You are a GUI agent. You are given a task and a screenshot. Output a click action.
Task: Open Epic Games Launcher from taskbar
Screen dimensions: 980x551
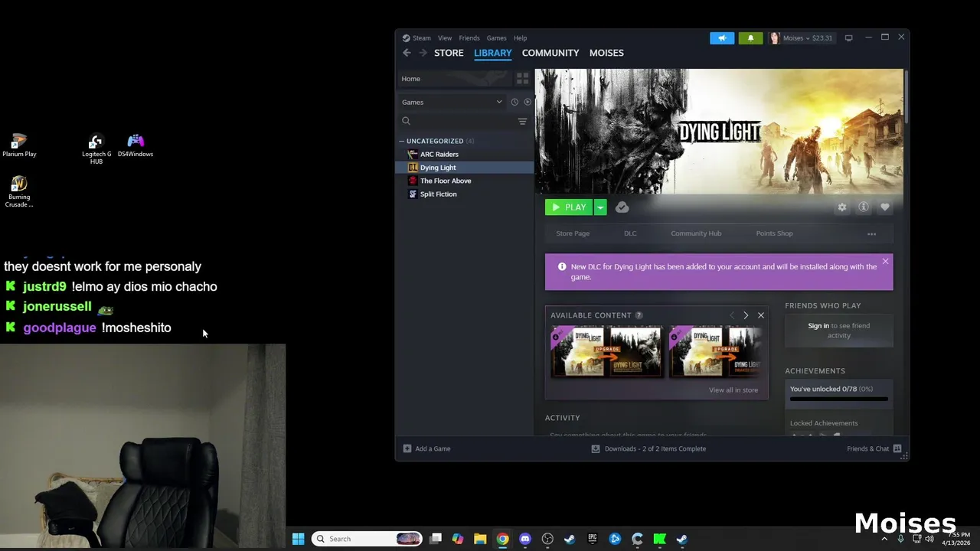[592, 539]
